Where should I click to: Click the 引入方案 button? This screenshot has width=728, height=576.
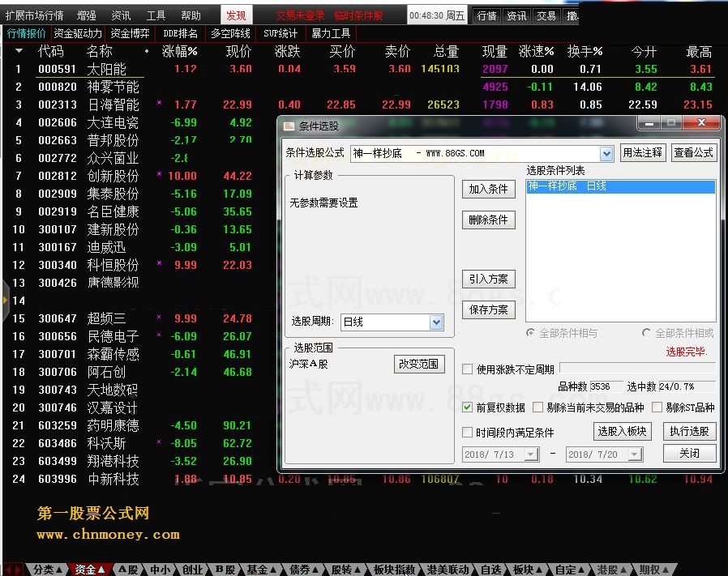click(488, 279)
